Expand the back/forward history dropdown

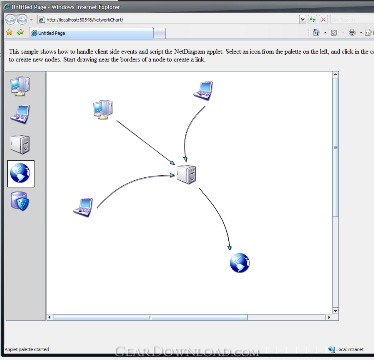[x=31, y=20]
